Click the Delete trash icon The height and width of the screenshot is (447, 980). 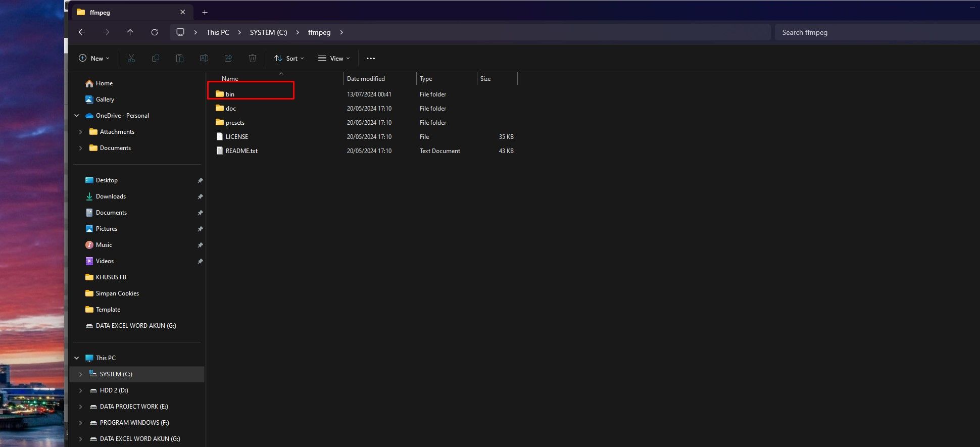(x=253, y=59)
